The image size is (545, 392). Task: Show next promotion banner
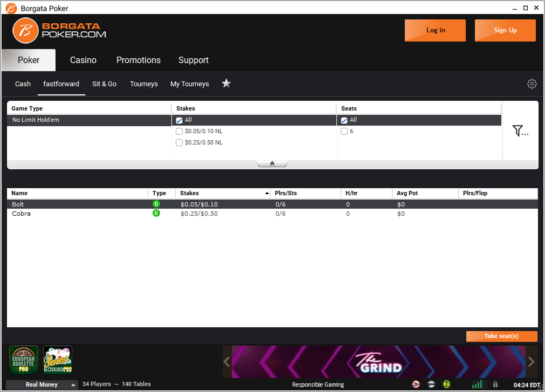532,362
